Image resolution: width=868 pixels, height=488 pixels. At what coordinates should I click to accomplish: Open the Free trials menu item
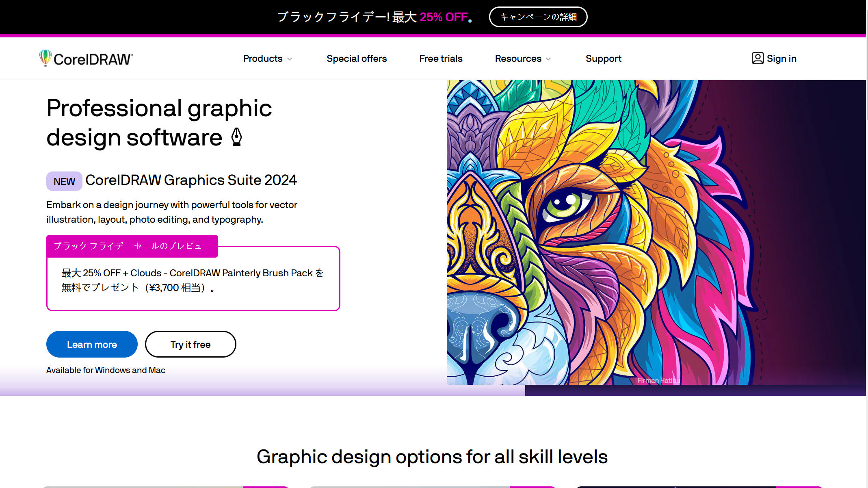[x=441, y=59]
